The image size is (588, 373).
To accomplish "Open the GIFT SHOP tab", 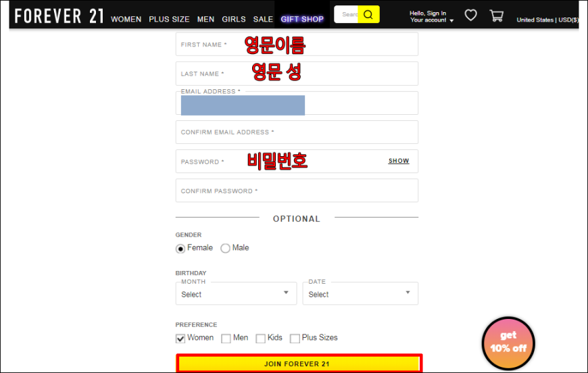I will tap(302, 19).
